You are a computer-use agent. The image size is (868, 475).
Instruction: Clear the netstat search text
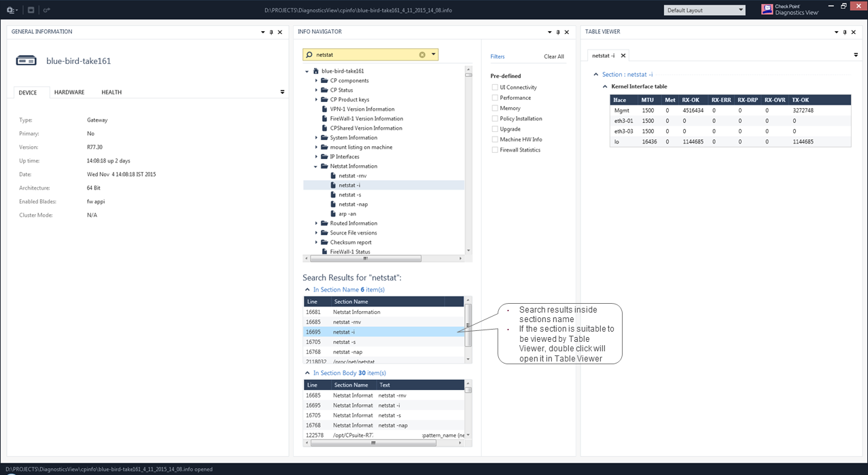point(422,54)
